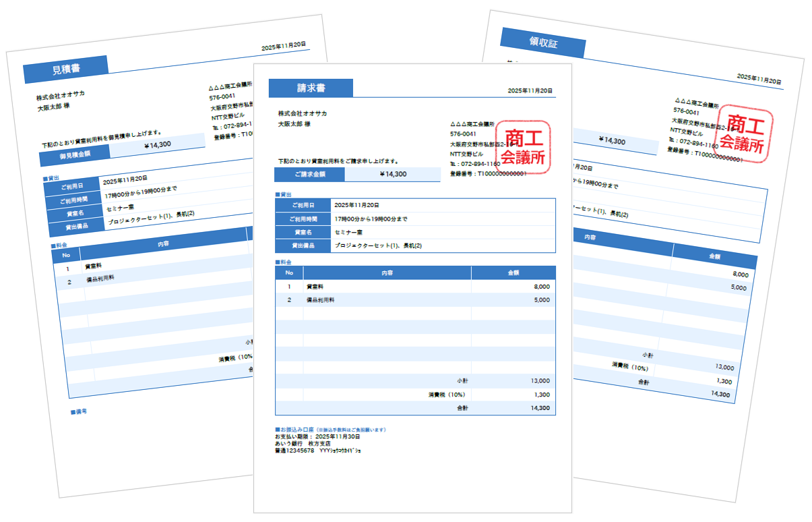812x522 pixels.
Task: Click the ご請求金額 label on the invoice
Action: tap(309, 175)
